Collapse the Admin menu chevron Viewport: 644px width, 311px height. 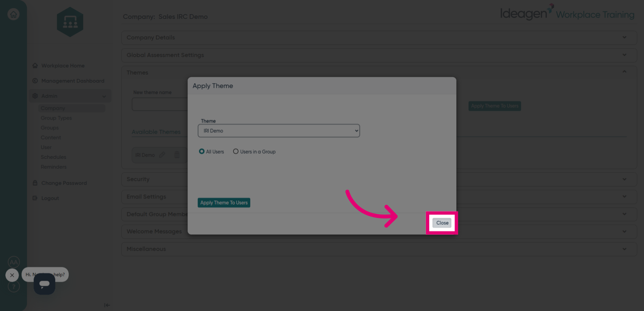click(x=104, y=96)
